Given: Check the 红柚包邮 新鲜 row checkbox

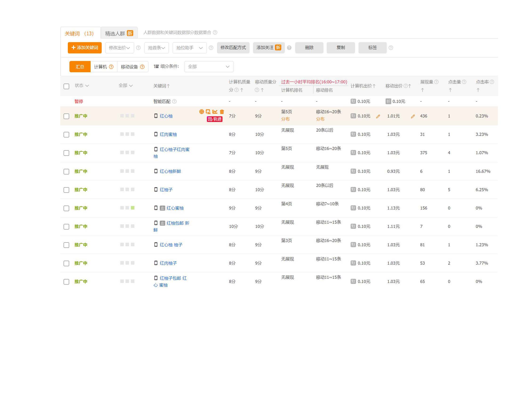Looking at the screenshot, I should click(66, 227).
